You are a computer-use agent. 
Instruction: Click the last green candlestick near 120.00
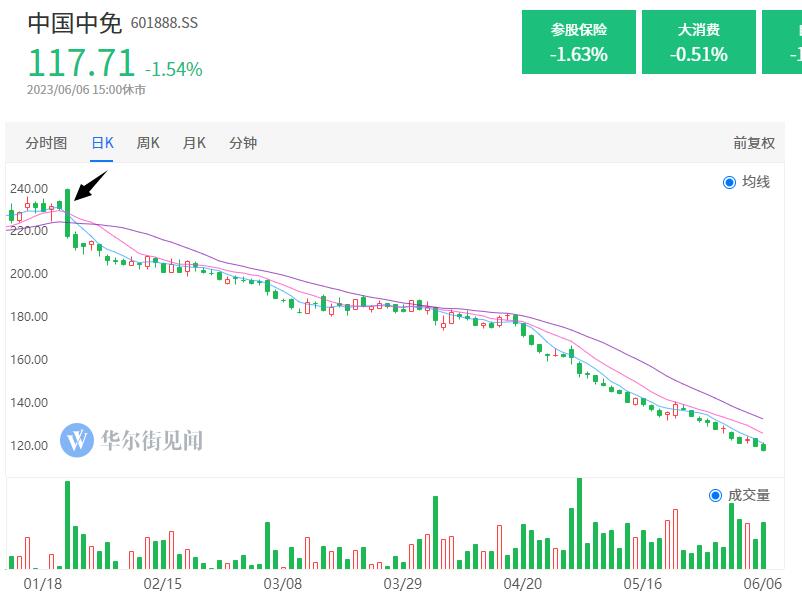tap(764, 448)
